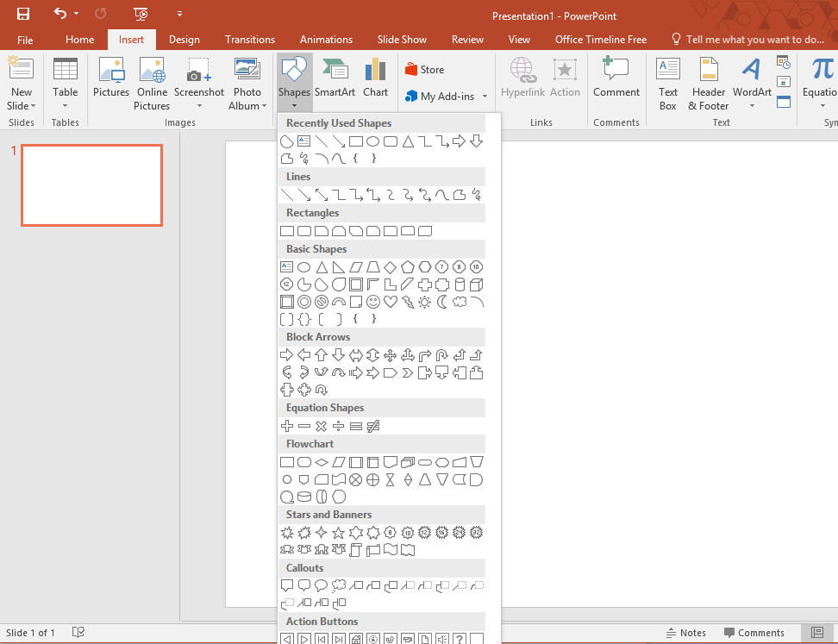Insert a SmartArt graphic
The width and height of the screenshot is (838, 644).
[x=333, y=76]
